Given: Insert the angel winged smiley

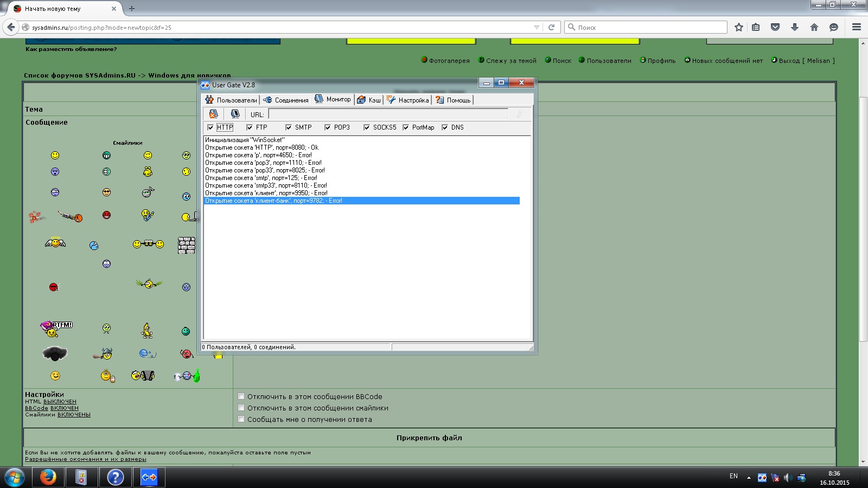Looking at the screenshot, I should 55,243.
